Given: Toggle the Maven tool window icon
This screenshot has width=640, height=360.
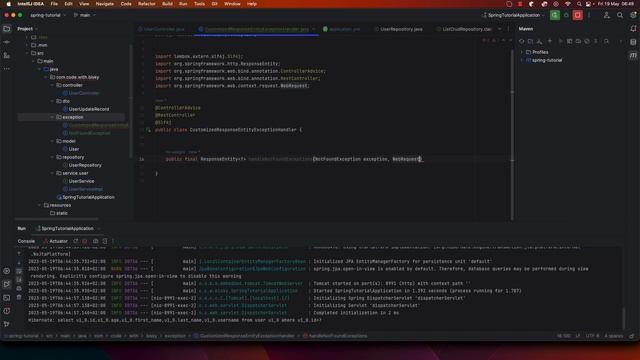Looking at the screenshot, I should 633,56.
